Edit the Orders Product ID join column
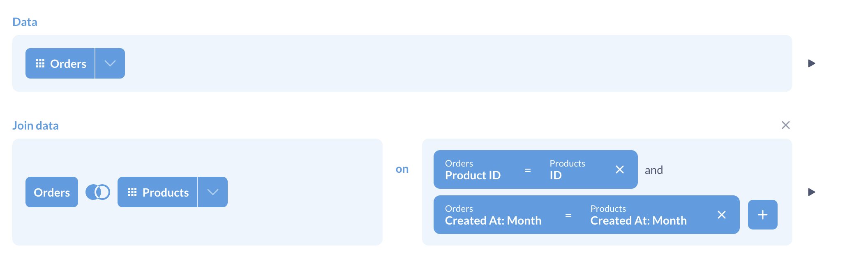This screenshot has width=868, height=255. (473, 170)
